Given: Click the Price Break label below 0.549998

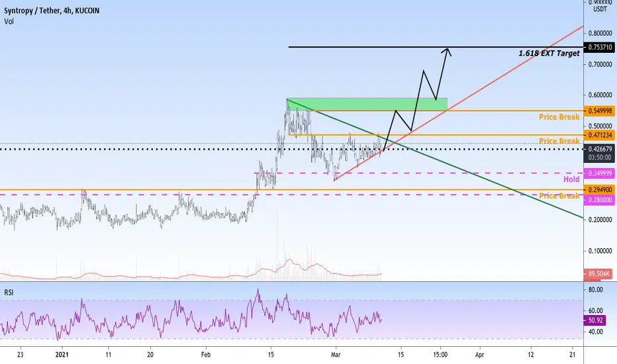Looking at the screenshot, I should 559,117.
